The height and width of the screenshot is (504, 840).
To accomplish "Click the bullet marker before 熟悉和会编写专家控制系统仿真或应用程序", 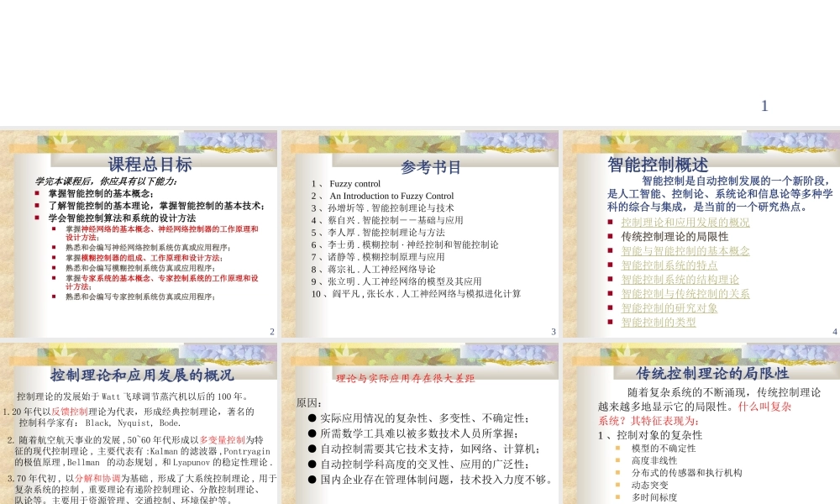I will point(54,296).
